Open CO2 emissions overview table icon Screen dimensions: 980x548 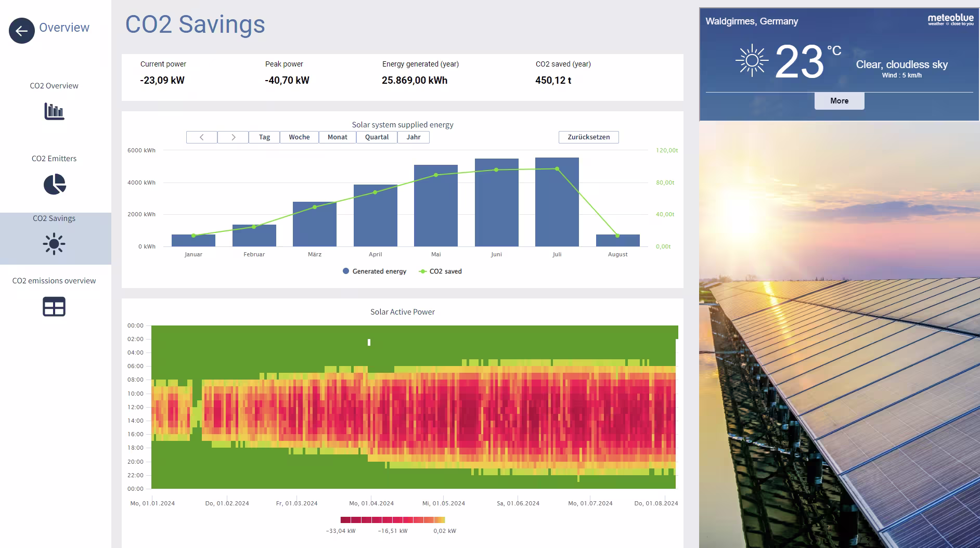(54, 307)
